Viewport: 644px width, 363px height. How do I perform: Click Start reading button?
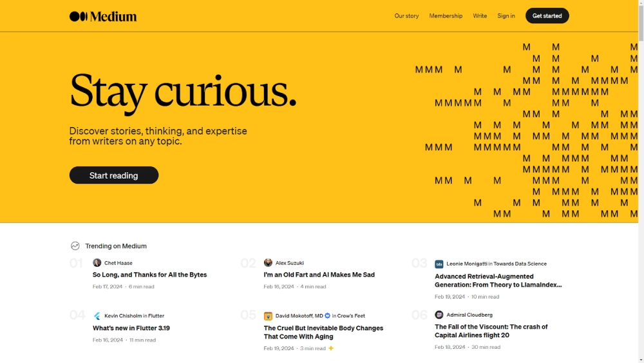click(x=114, y=175)
